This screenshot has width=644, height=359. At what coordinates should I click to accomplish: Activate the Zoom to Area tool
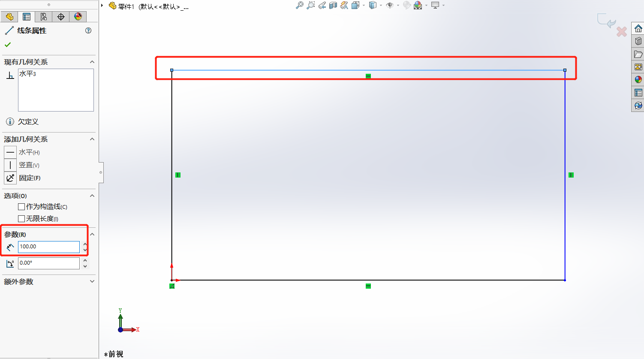click(311, 6)
